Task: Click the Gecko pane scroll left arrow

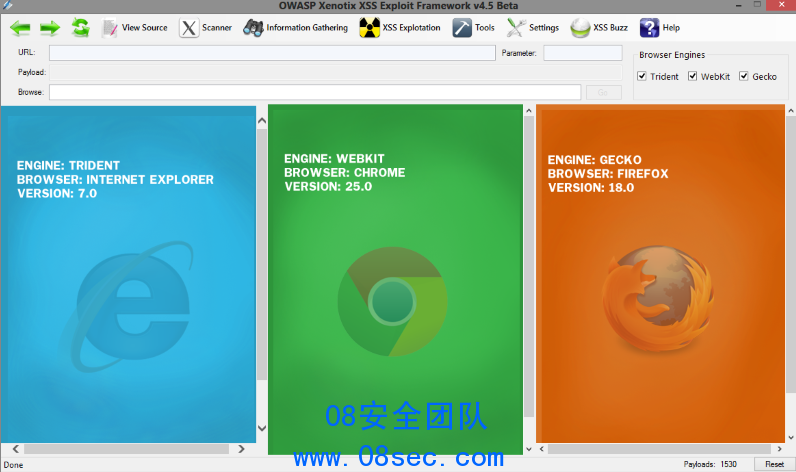Action: (x=542, y=449)
